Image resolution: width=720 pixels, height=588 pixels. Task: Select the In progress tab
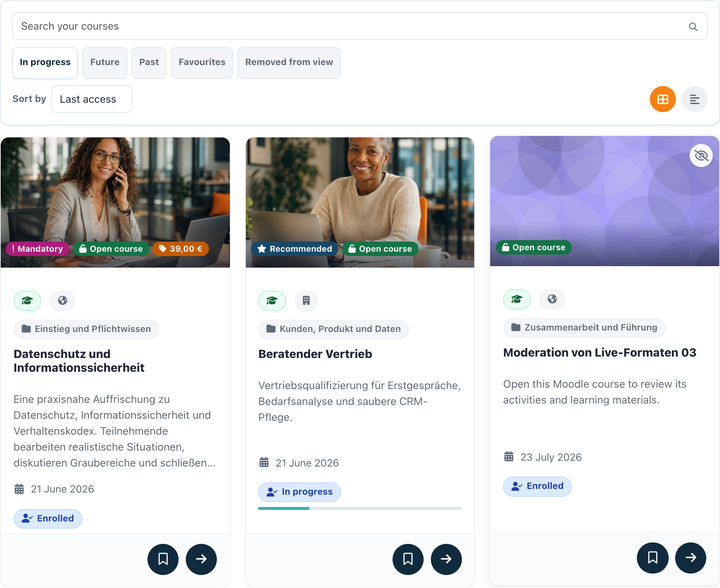45,62
